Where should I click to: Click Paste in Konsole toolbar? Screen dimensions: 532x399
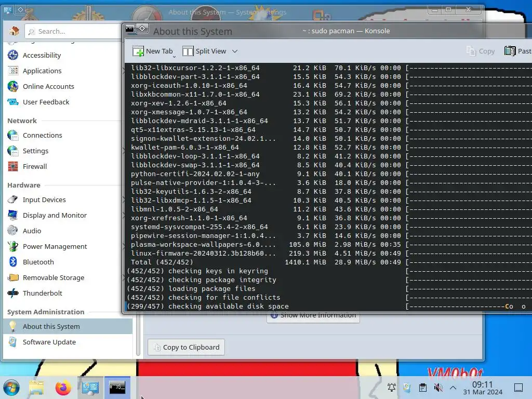point(518,51)
